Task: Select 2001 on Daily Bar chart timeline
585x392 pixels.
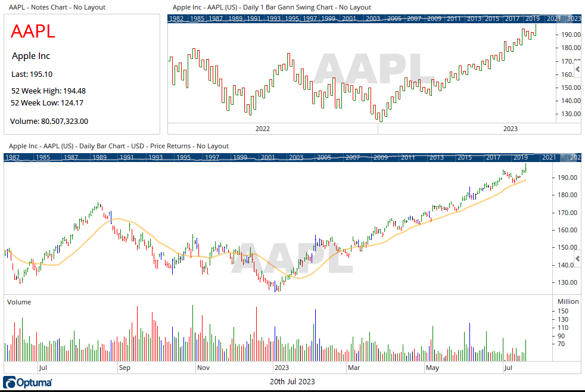Action: coord(268,157)
